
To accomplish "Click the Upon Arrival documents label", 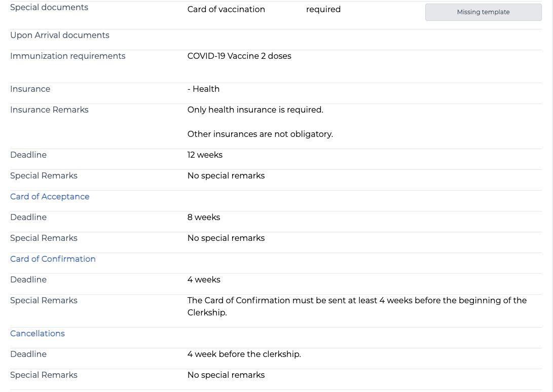I will [x=60, y=35].
